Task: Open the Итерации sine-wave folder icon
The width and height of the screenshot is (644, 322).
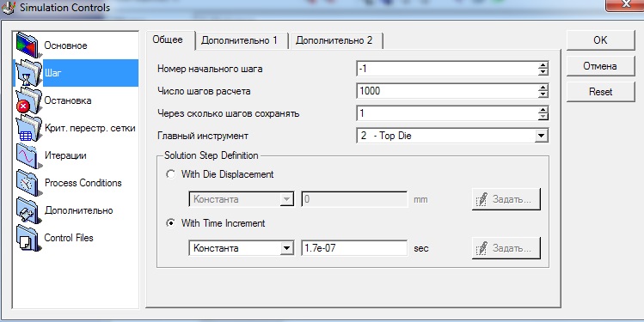Action: pos(28,155)
